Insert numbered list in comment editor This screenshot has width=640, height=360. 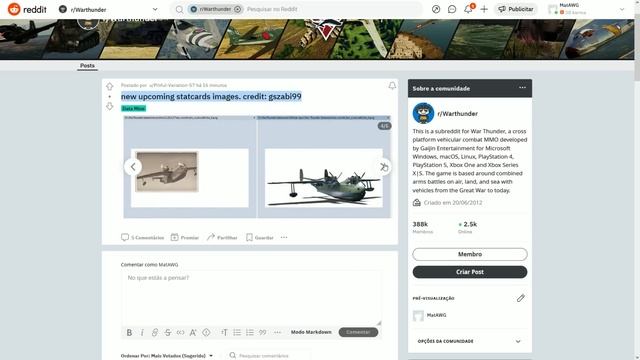(250, 333)
